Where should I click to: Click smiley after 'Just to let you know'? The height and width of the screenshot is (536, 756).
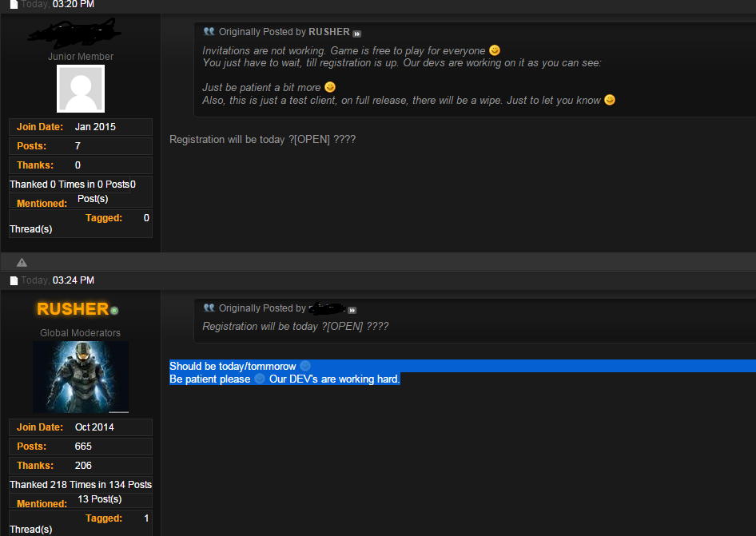click(610, 100)
